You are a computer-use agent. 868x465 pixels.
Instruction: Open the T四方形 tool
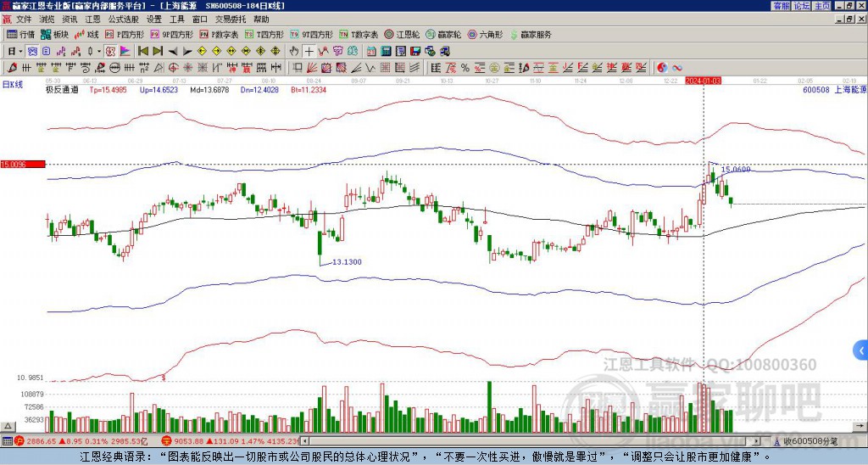pos(264,34)
